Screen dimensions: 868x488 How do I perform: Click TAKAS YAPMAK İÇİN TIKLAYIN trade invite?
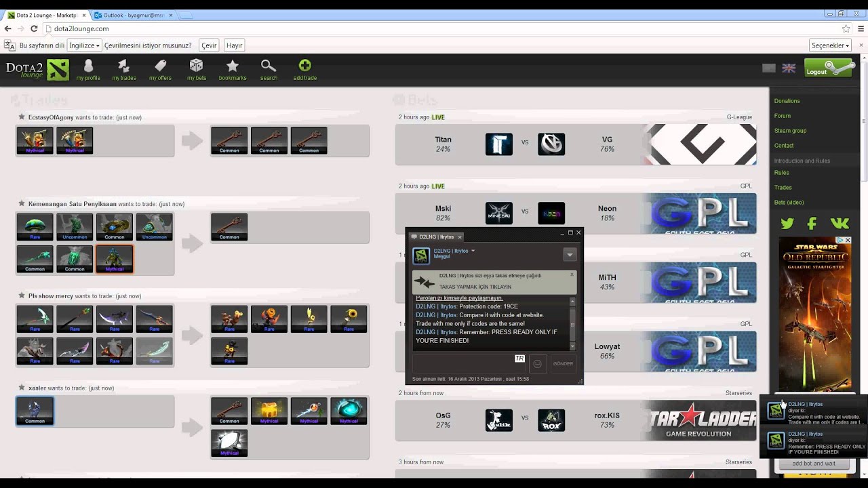coord(475,287)
